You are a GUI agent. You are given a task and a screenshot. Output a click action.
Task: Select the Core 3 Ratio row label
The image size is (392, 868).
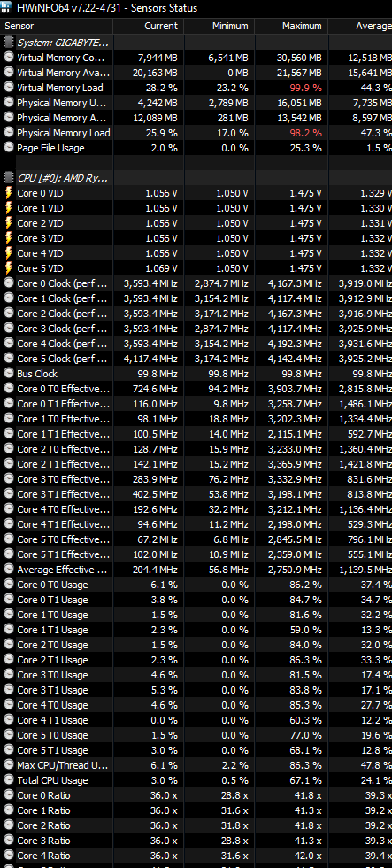click(x=43, y=841)
